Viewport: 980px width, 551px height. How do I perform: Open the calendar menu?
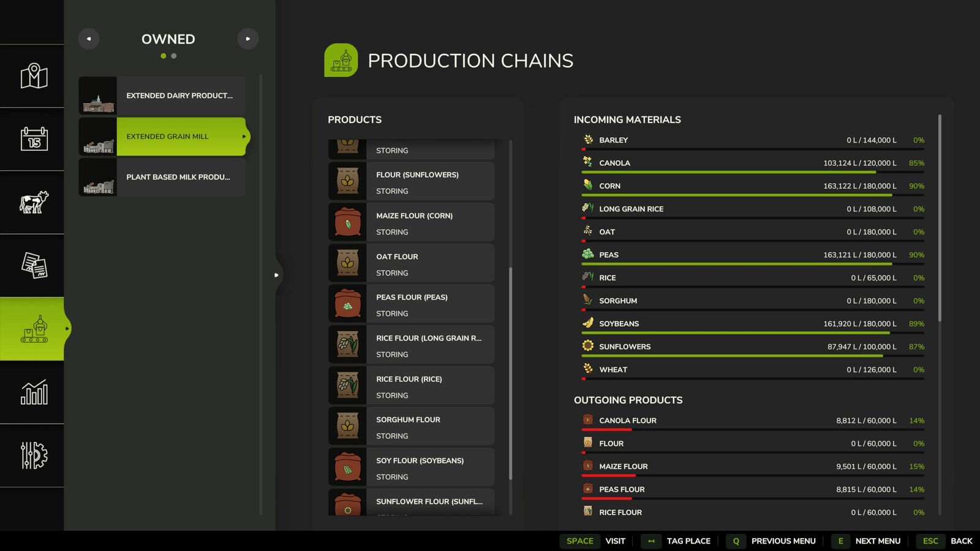pos(32,140)
